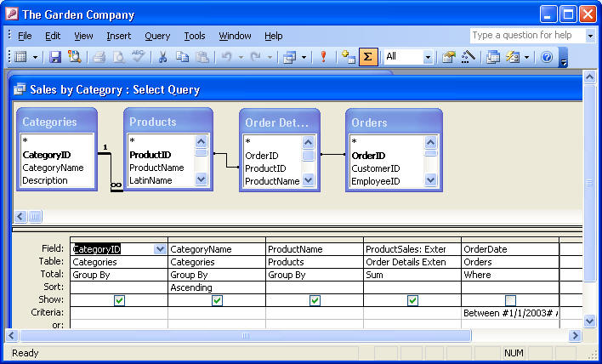This screenshot has width=602, height=364.
Task: Click the Build wand icon
Action: (x=467, y=57)
